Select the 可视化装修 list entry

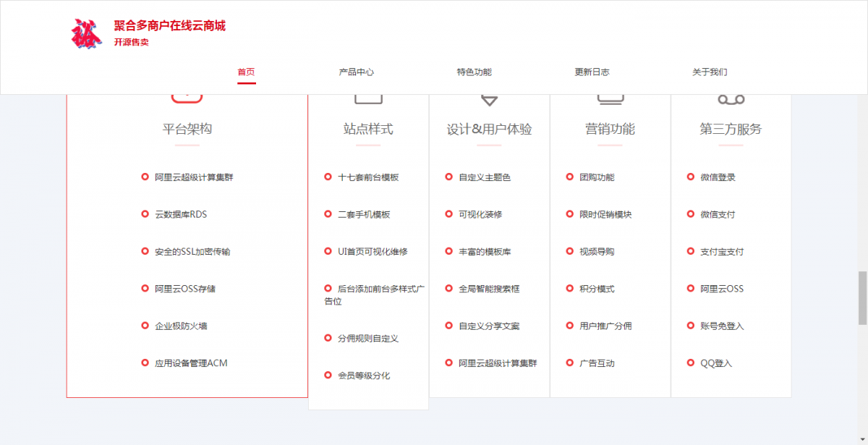point(480,214)
